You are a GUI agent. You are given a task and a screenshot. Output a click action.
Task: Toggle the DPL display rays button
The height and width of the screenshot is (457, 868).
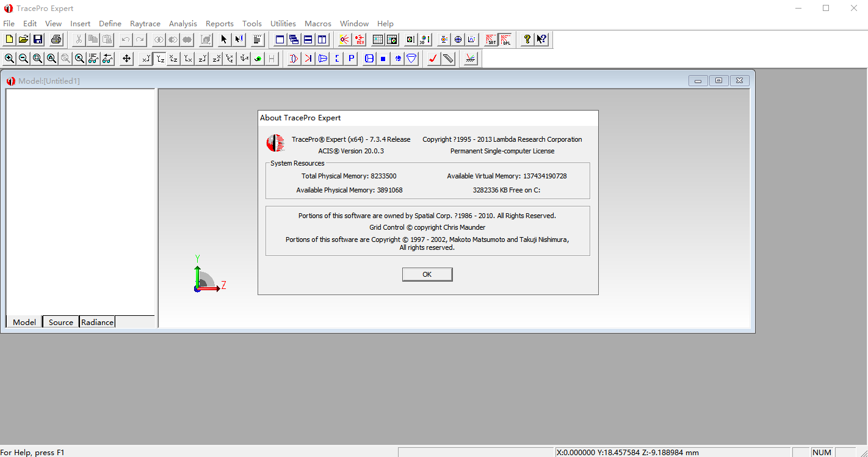506,40
